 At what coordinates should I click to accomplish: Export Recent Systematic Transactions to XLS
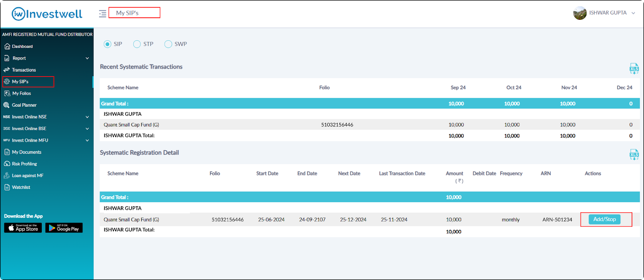coord(634,68)
